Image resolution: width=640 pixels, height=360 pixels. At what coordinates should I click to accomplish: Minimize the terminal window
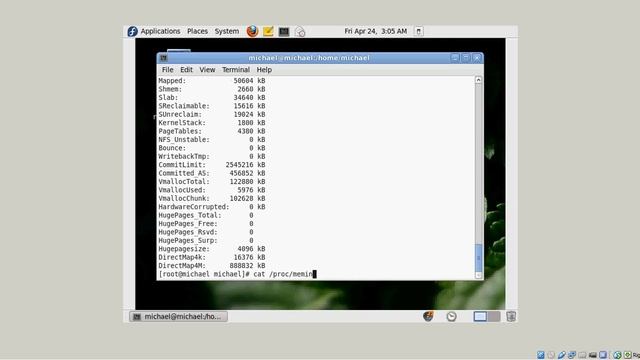(x=455, y=58)
